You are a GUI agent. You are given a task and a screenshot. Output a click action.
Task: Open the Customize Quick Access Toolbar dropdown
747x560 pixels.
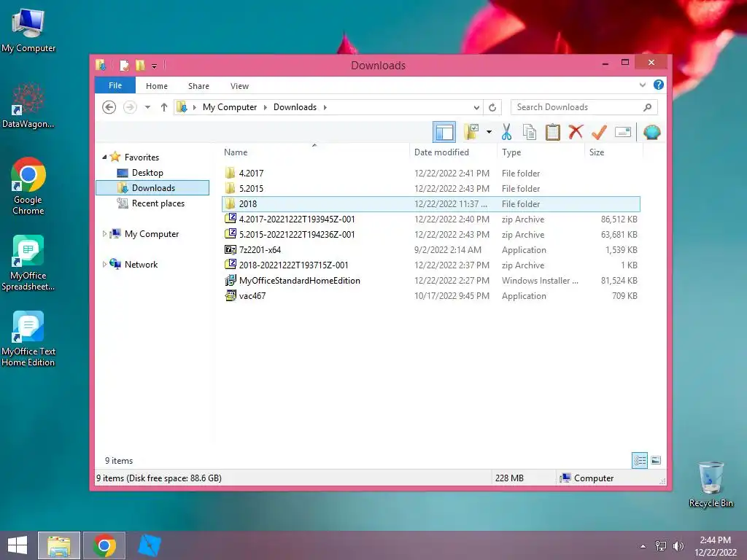[x=155, y=66]
